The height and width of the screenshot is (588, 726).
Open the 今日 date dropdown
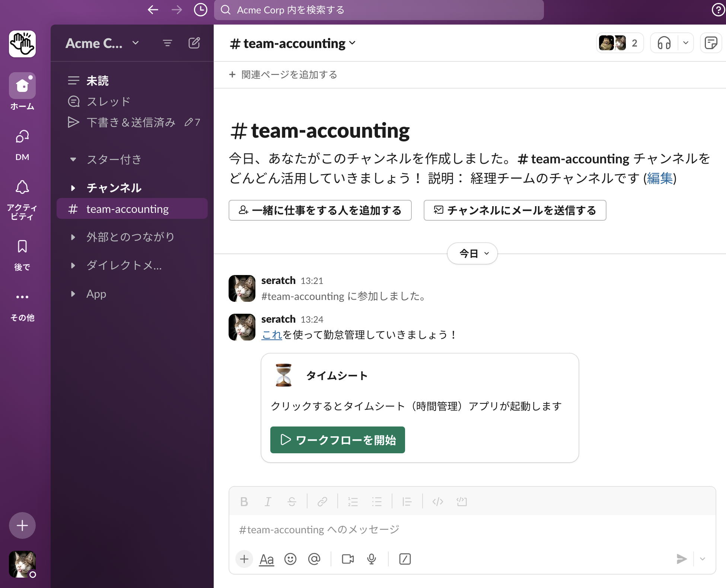tap(472, 253)
